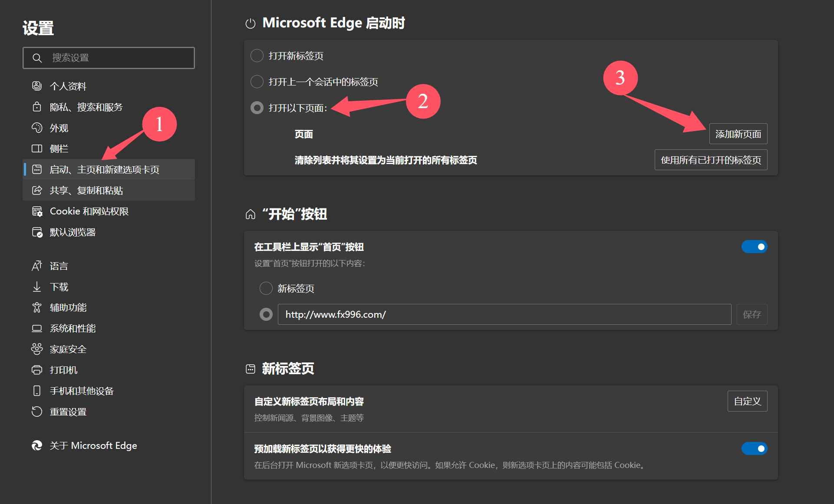The image size is (834, 504).
Task: Click the printer icon next to 打印机
Action: point(37,370)
